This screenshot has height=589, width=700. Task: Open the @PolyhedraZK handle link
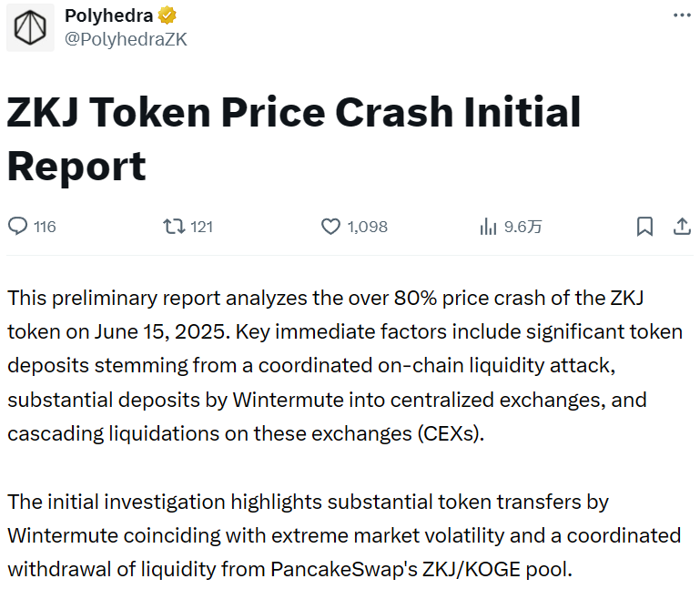coord(126,39)
